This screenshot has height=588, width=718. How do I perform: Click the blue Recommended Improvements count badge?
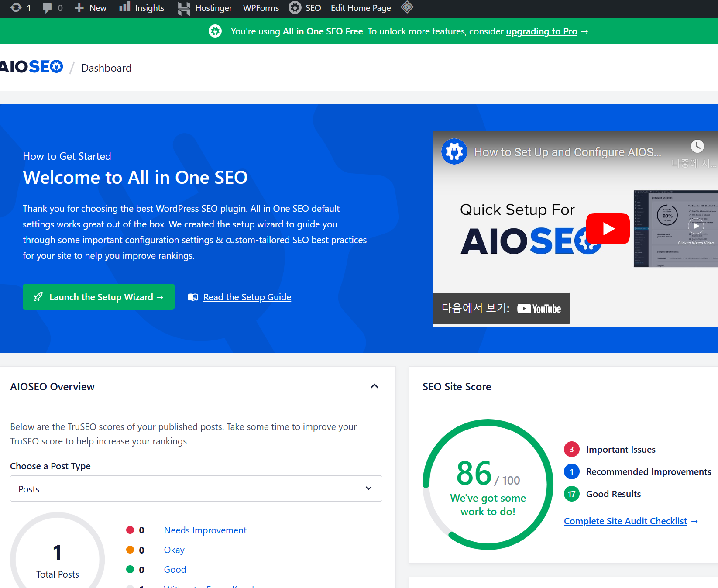coord(572,472)
